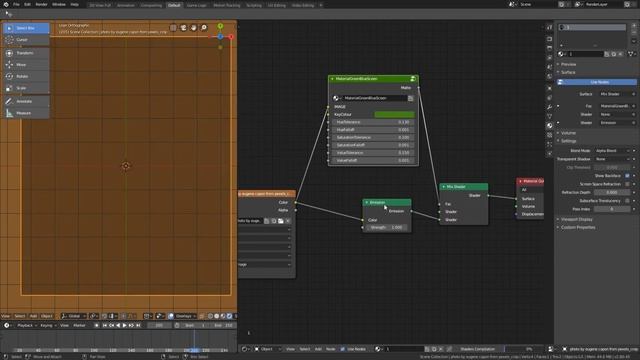Open the Global transform orientation dropdown
640x360 pixels.
[73, 316]
